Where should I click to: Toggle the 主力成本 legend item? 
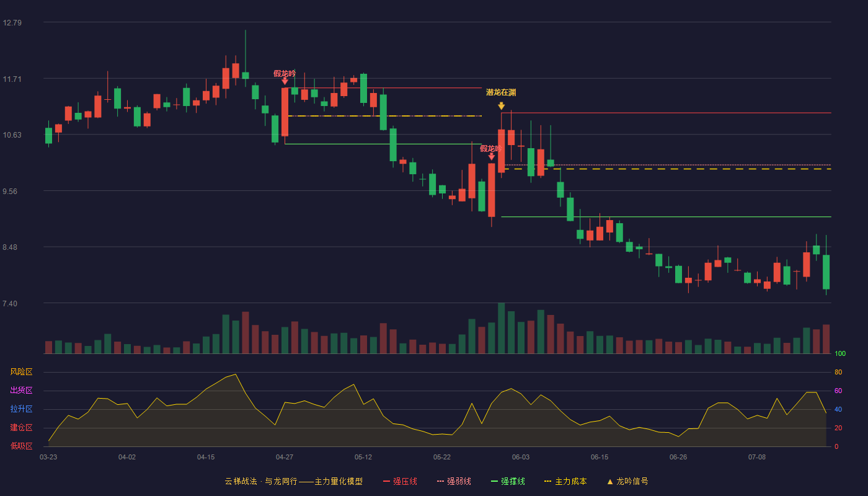click(x=565, y=481)
